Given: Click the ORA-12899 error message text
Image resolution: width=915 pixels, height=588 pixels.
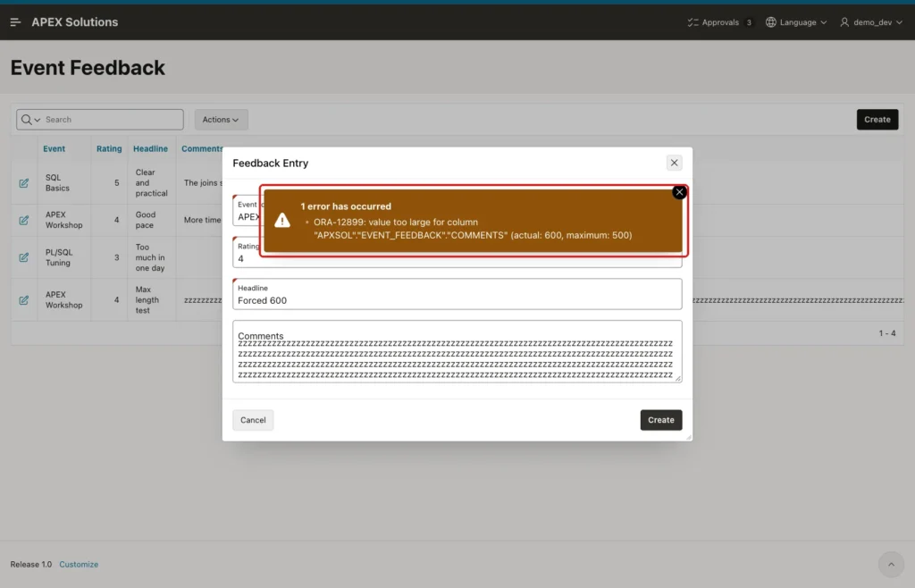Looking at the screenshot, I should point(473,229).
